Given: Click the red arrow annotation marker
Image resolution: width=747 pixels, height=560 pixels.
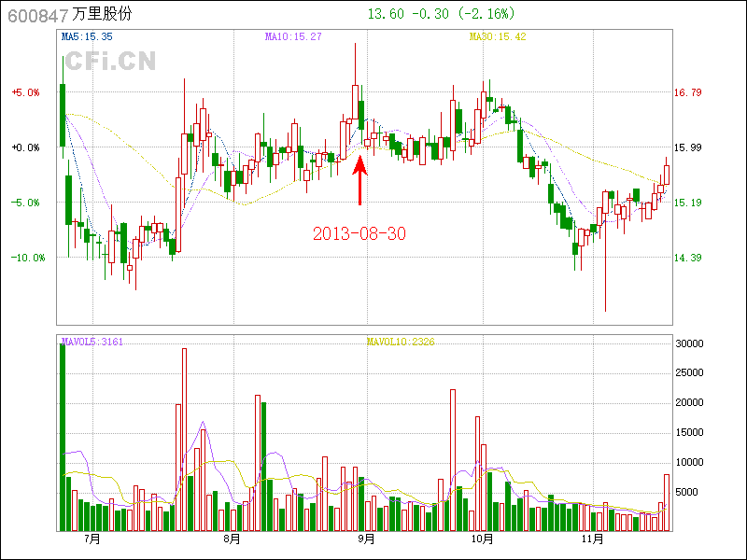Looking at the screenshot, I should click(359, 180).
